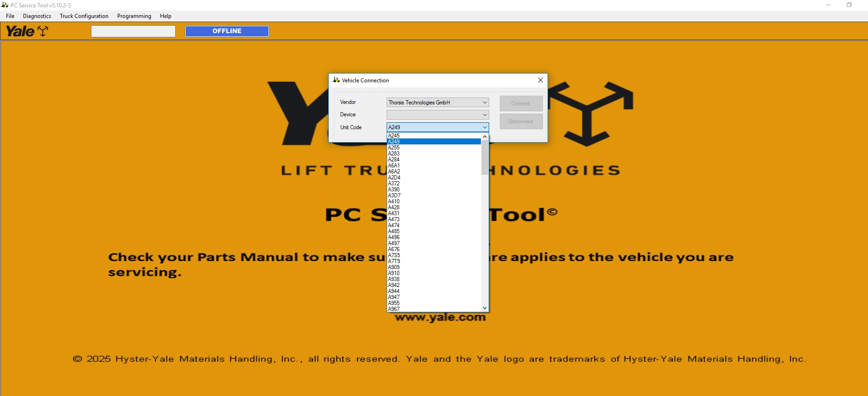
Task: Select unit code A428
Action: point(434,207)
